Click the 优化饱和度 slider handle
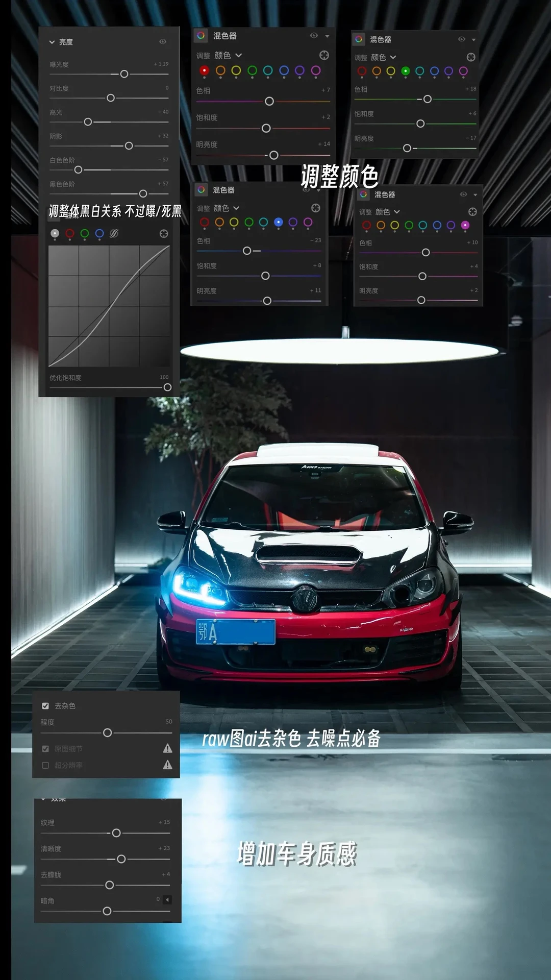Screen dimensions: 551x980 167,387
